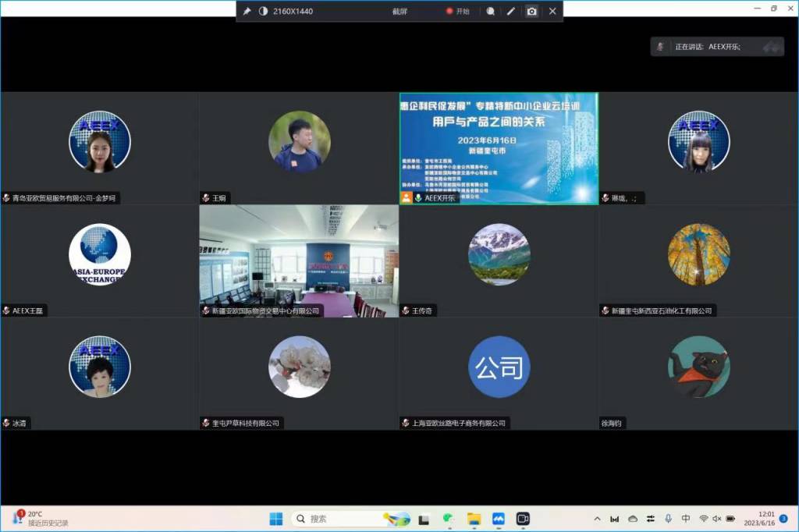Image resolution: width=799 pixels, height=532 pixels.
Task: Close the screenshot toolbar
Action: point(552,12)
